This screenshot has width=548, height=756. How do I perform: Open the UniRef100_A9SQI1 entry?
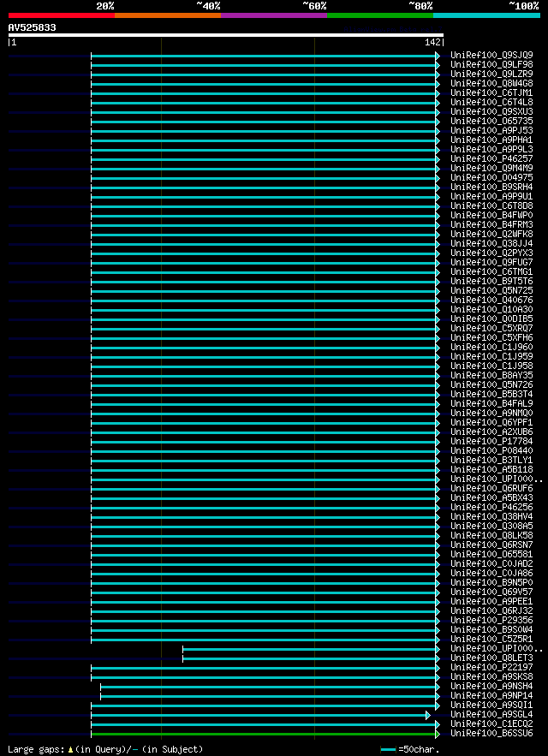pyautogui.click(x=491, y=705)
